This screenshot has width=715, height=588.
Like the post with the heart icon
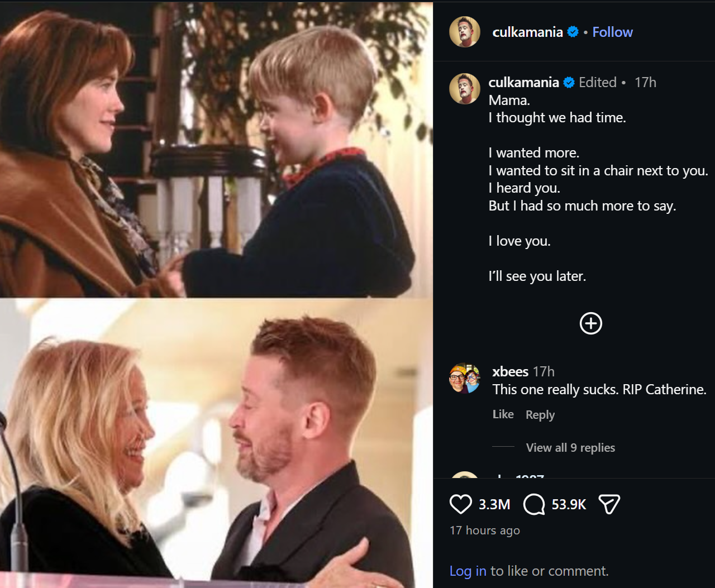[460, 504]
